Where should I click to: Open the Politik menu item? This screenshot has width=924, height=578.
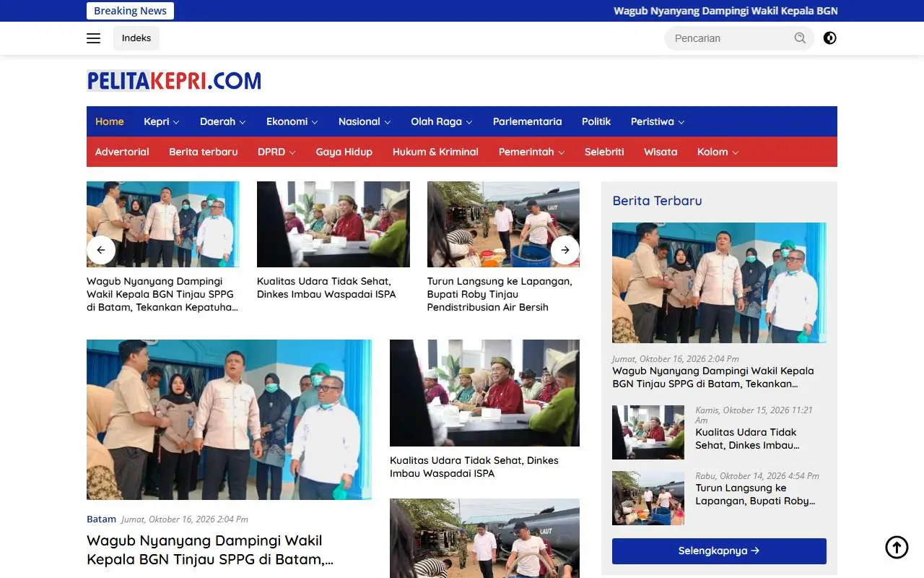[x=596, y=121]
